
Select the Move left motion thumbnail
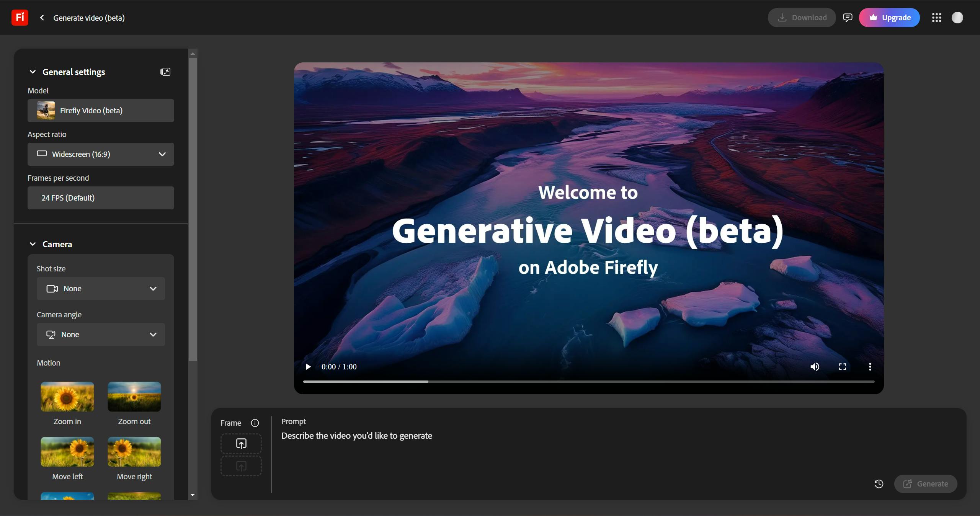(67, 452)
